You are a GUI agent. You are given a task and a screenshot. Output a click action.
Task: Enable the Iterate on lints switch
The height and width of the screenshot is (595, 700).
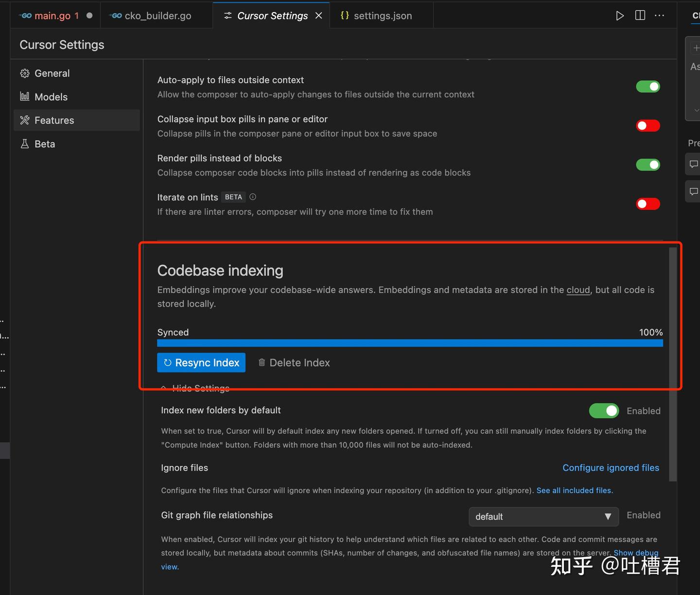click(648, 204)
